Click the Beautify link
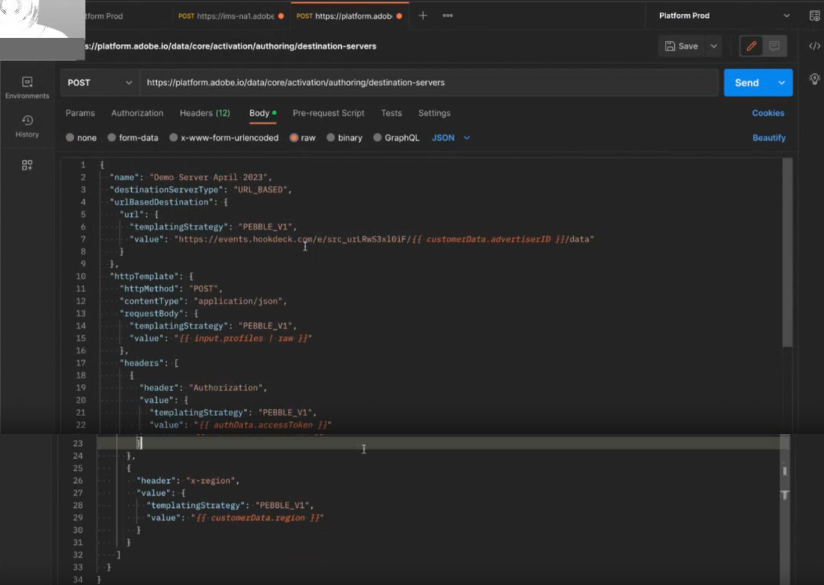The image size is (824, 585). coord(768,138)
